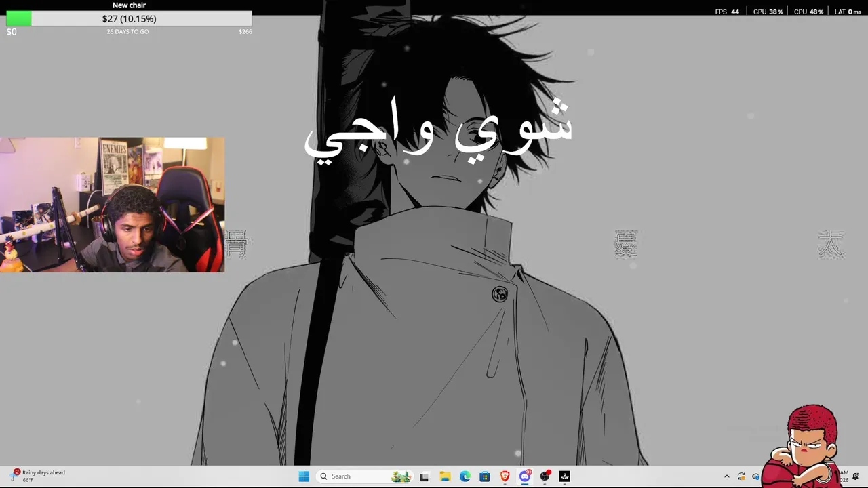The image size is (868, 488).
Task: Open OBS Studio from the taskbar
Action: pos(545,476)
